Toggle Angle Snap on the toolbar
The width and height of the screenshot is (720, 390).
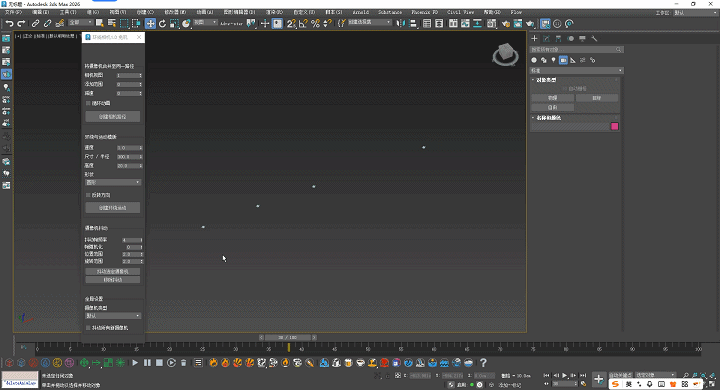pos(303,23)
